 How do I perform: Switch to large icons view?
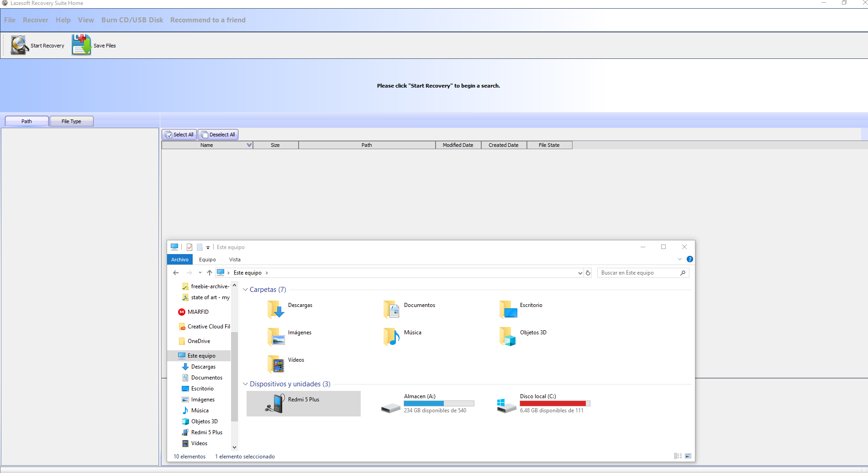[x=688, y=456]
